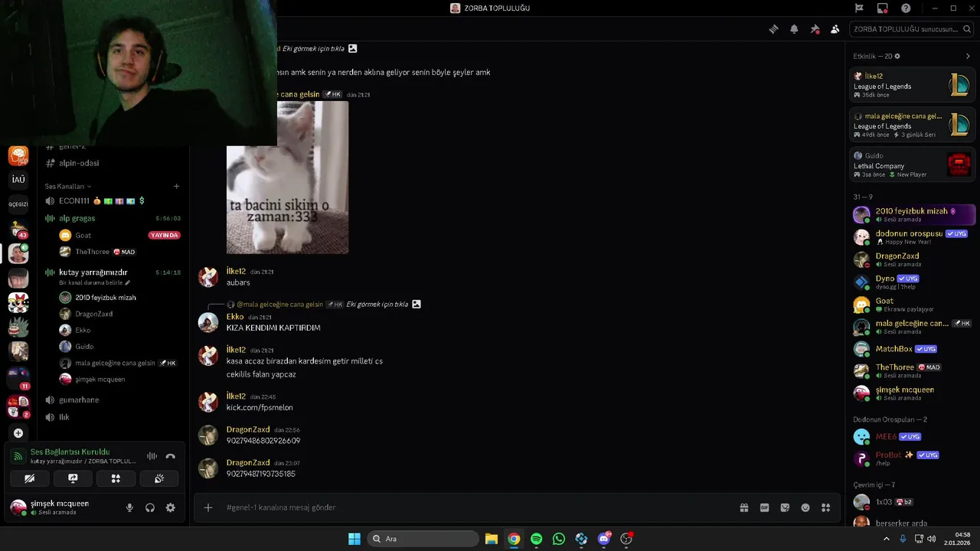
Task: Click the plus attachment button
Action: point(207,507)
